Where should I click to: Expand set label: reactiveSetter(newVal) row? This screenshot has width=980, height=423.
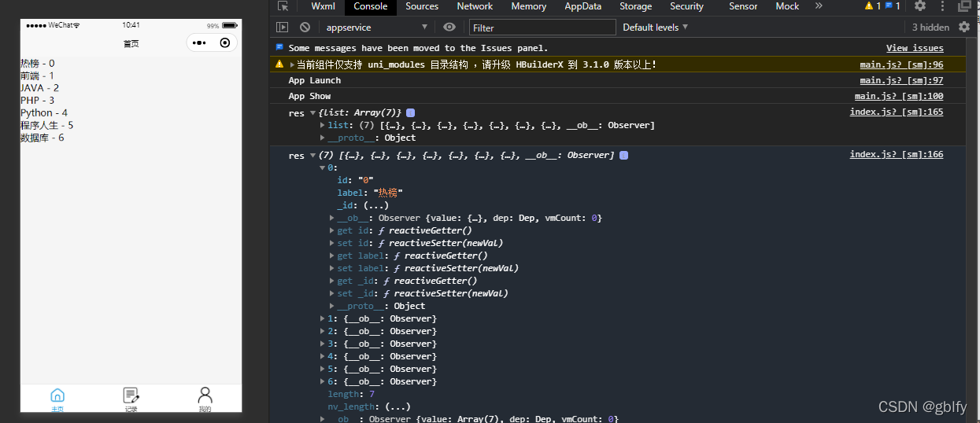[x=332, y=268]
